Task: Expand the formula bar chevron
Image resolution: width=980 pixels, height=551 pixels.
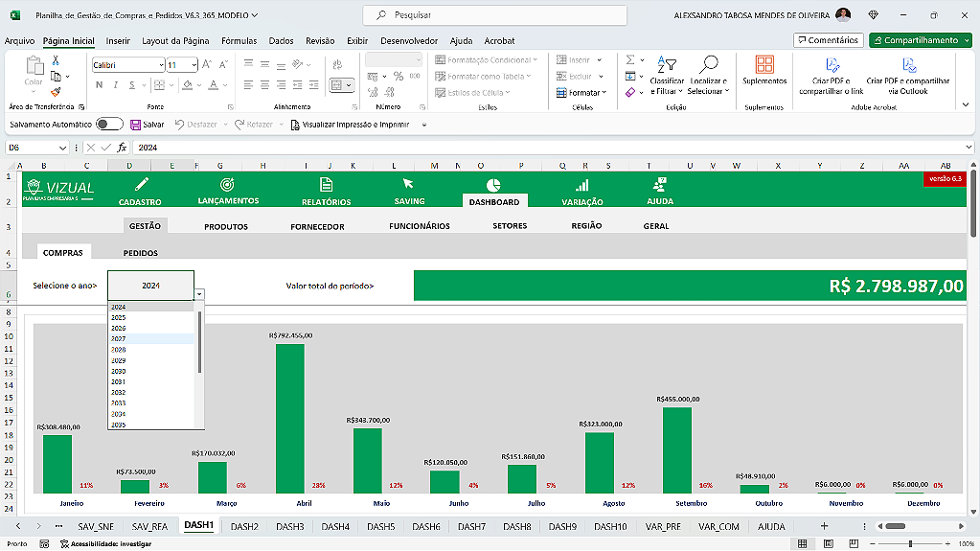Action: 969,148
